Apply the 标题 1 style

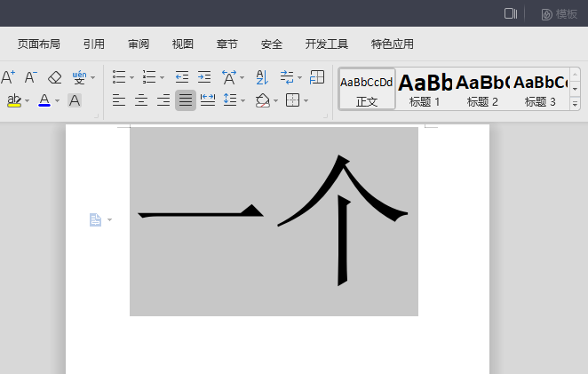(425, 89)
